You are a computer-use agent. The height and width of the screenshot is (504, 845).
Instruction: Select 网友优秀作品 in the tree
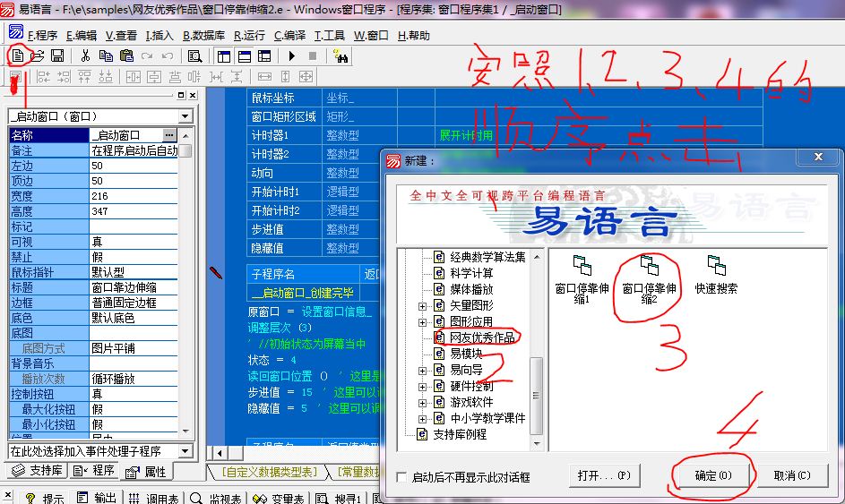click(x=482, y=337)
